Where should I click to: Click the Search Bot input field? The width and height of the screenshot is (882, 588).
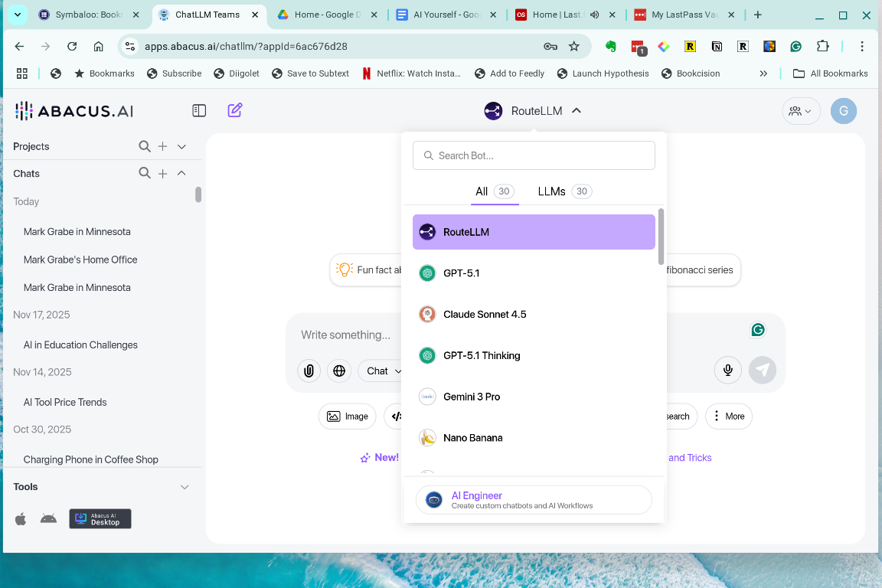click(x=534, y=155)
